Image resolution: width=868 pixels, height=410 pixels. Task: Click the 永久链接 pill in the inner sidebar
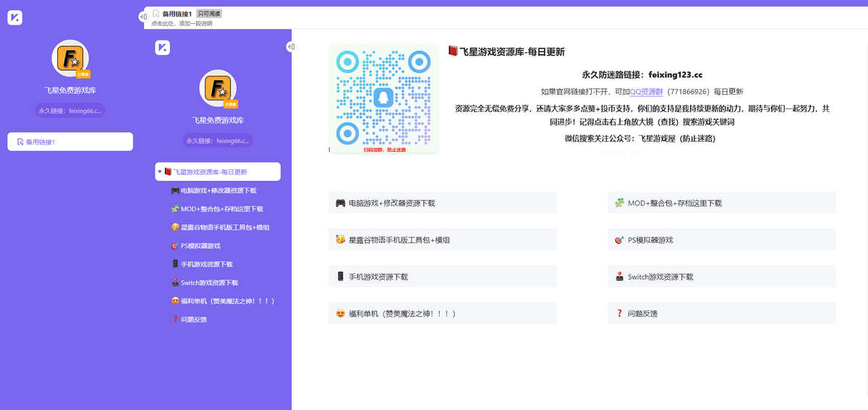point(218,140)
